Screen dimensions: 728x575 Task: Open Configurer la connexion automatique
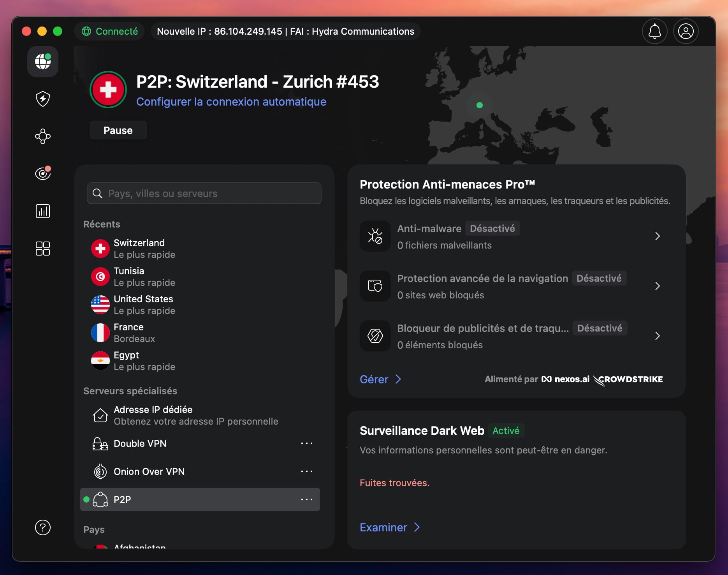click(x=231, y=102)
